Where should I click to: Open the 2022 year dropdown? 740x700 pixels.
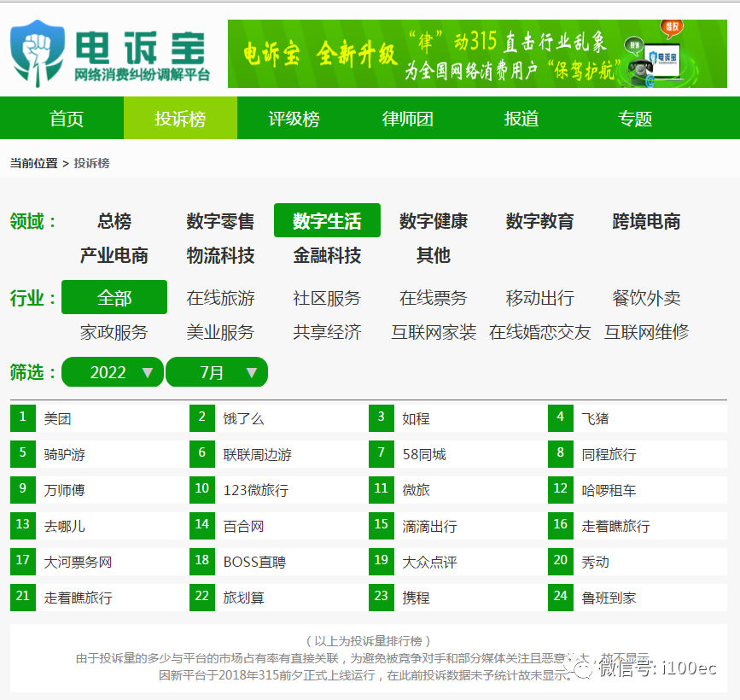113,372
